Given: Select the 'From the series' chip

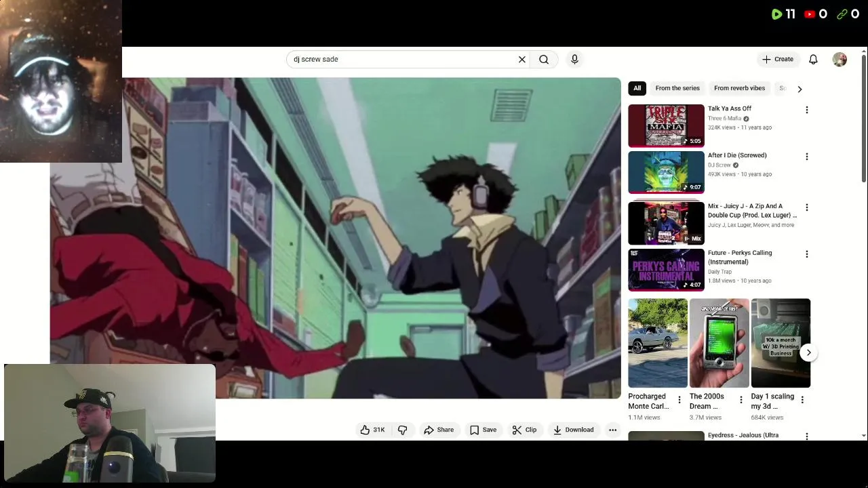Looking at the screenshot, I should click(677, 88).
